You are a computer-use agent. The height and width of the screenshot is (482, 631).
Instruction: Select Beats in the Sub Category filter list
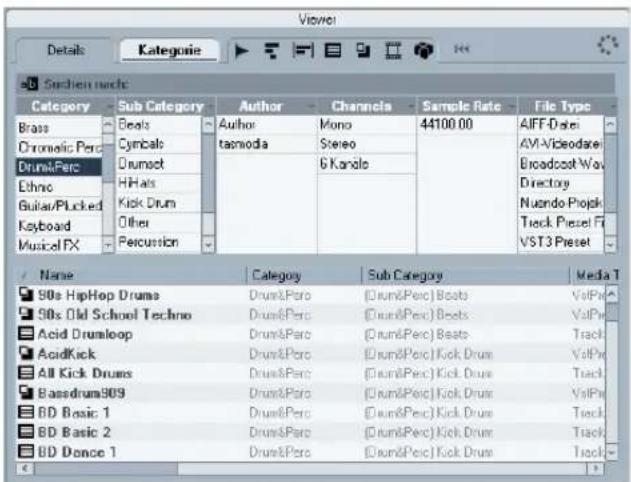(x=159, y=124)
